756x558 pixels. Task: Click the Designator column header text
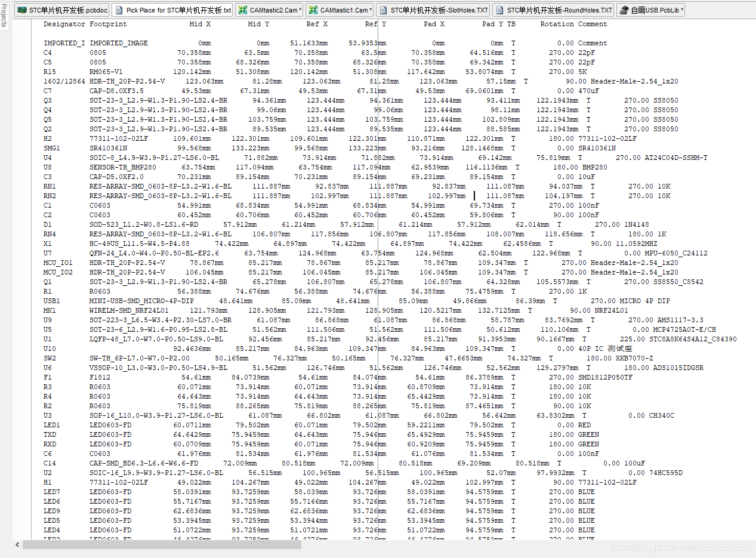click(x=64, y=24)
